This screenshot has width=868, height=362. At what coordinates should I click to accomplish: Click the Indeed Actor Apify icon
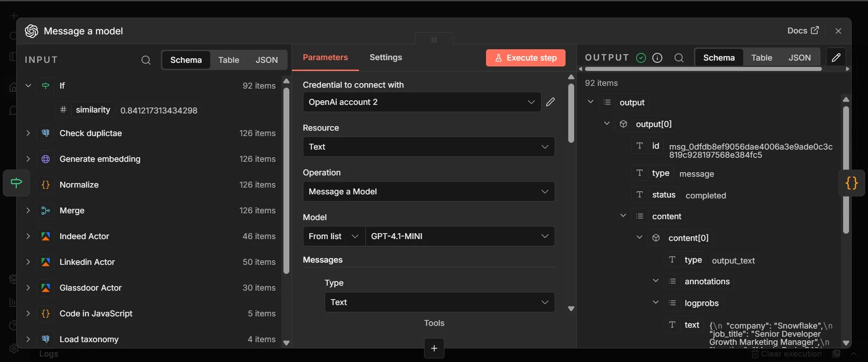coord(46,236)
